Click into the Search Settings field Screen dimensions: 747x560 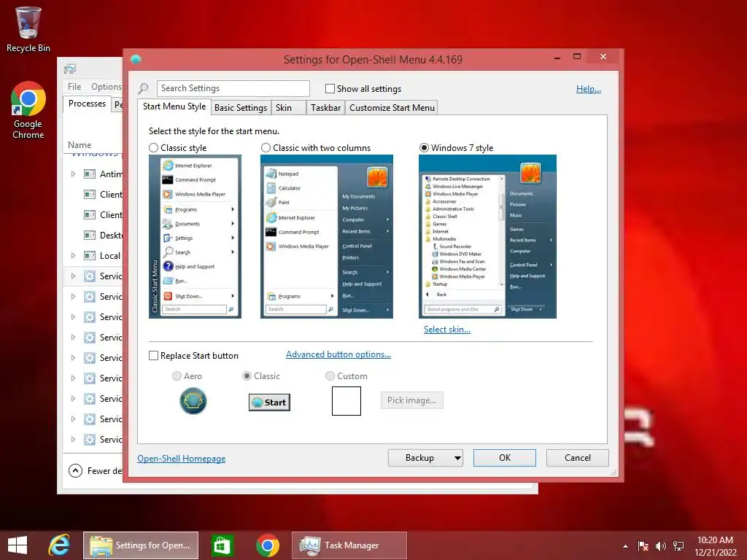coord(233,88)
